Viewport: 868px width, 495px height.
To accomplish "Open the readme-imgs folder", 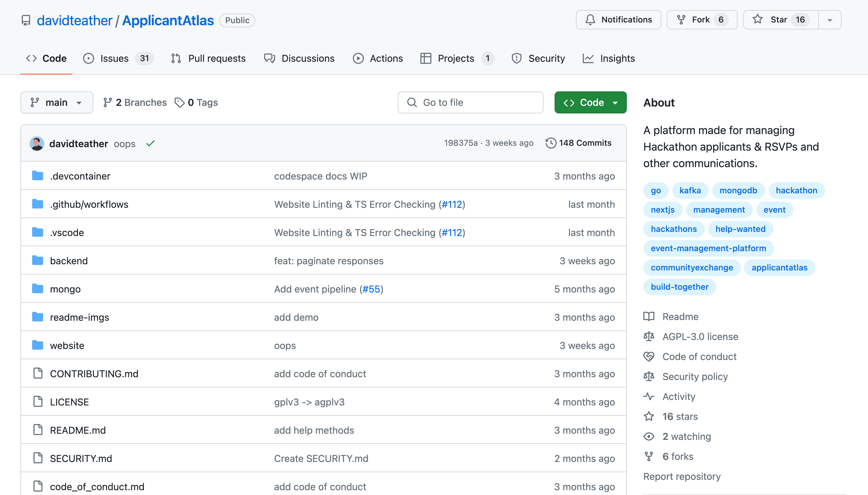I will tap(79, 317).
